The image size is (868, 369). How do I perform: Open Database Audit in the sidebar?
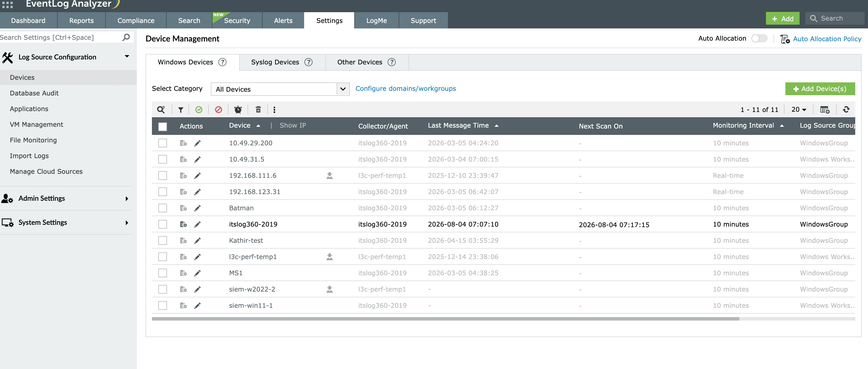[34, 93]
